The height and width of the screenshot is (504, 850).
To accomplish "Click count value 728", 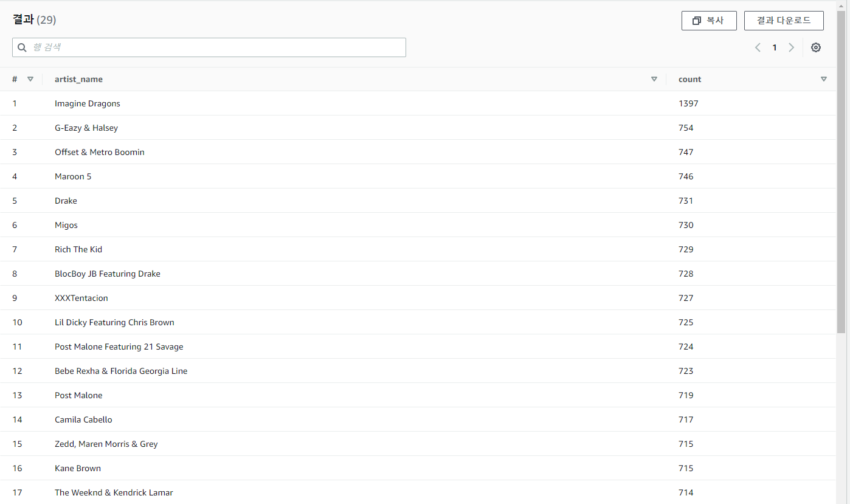I will (x=686, y=274).
